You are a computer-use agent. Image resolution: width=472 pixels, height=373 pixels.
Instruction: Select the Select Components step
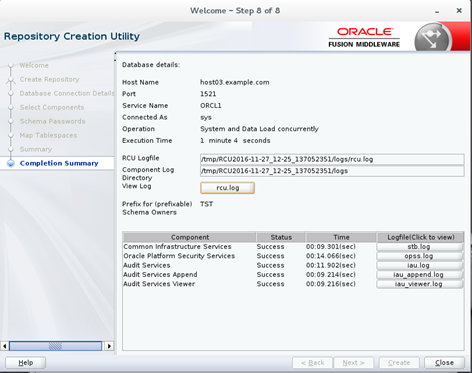pyautogui.click(x=52, y=107)
